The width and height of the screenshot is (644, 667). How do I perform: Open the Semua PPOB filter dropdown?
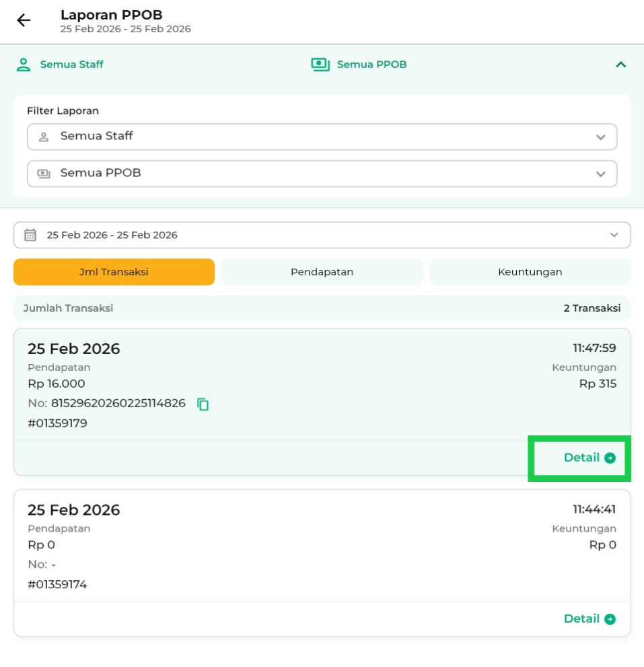(322, 174)
